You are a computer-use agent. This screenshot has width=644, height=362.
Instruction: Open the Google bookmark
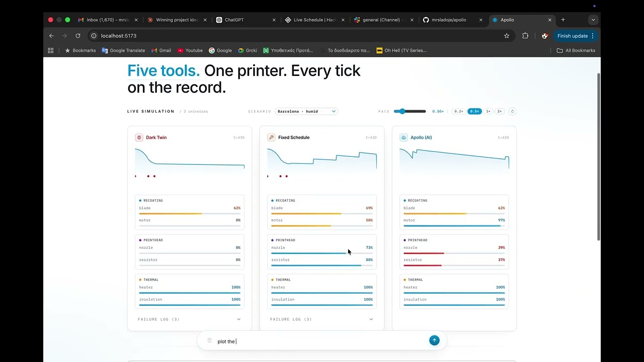coord(220,50)
